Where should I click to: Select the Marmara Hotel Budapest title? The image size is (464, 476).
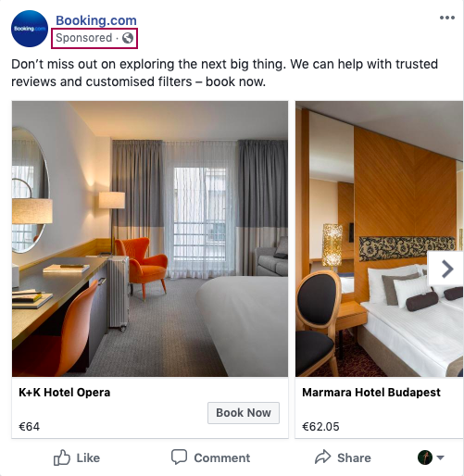[371, 393]
